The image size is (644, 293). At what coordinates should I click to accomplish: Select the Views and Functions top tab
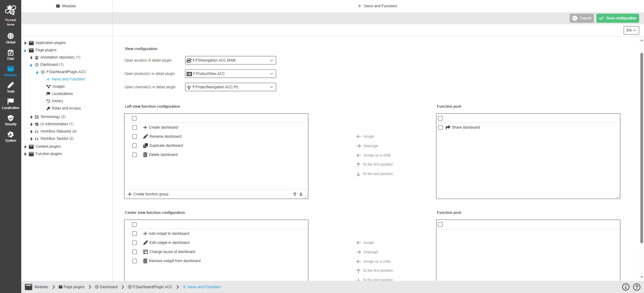[x=377, y=6]
